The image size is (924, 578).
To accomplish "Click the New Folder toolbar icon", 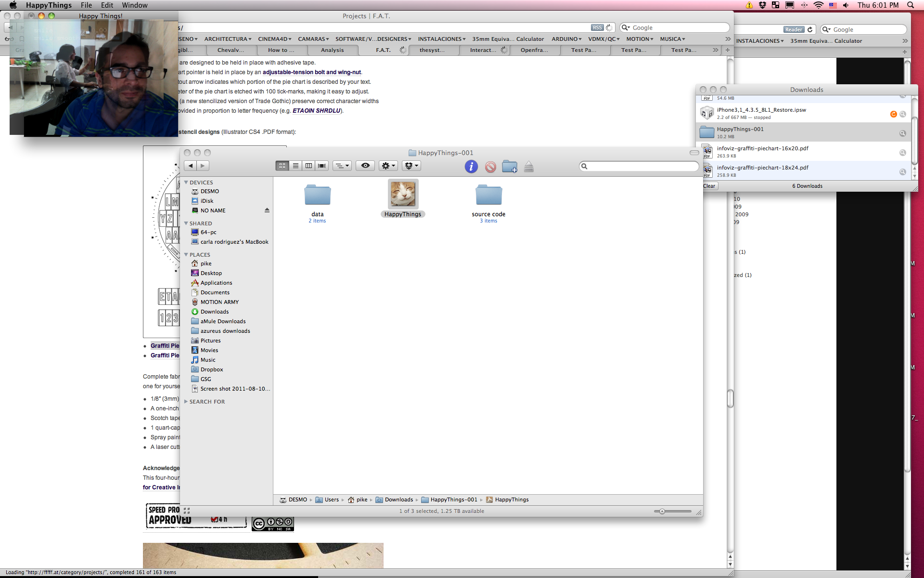I will 510,167.
